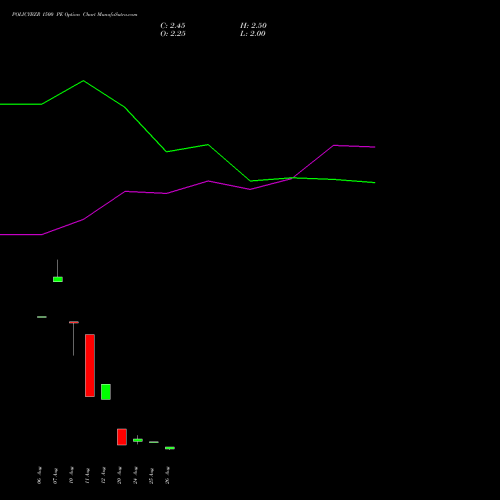Click the chart title text at top left

click(x=74, y=14)
